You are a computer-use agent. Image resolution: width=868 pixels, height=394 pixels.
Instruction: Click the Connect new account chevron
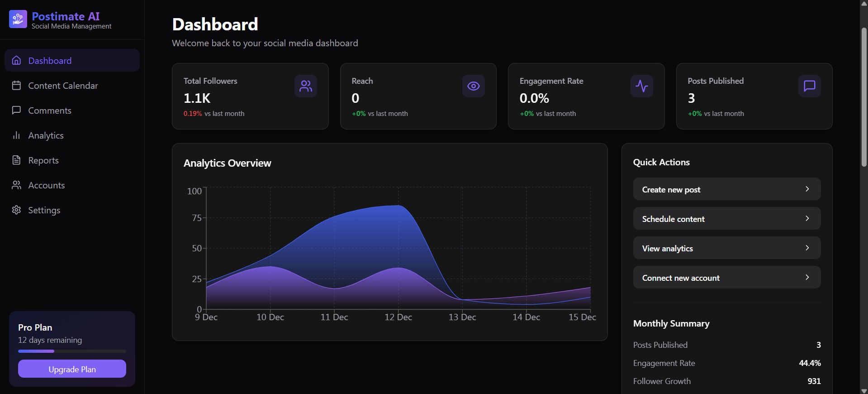point(807,278)
